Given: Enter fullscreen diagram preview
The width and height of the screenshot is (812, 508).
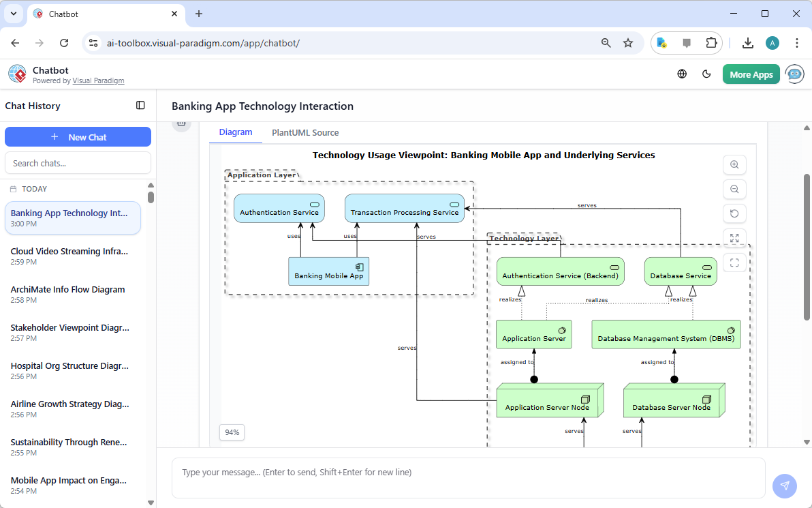Looking at the screenshot, I should point(734,262).
